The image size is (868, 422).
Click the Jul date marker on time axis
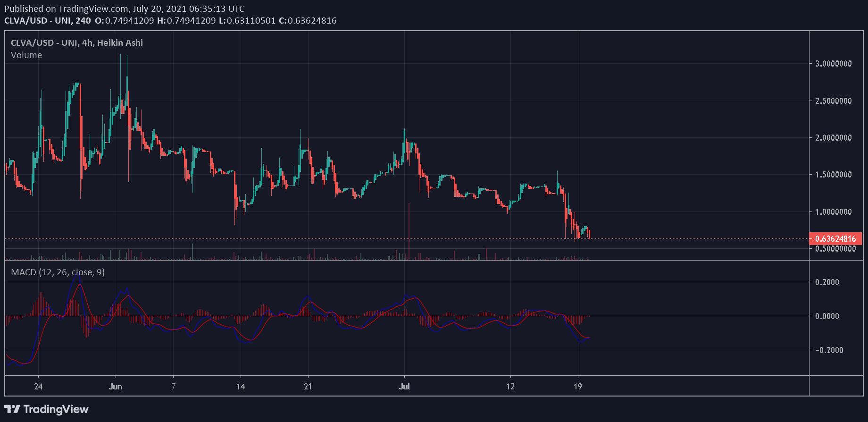click(x=404, y=387)
